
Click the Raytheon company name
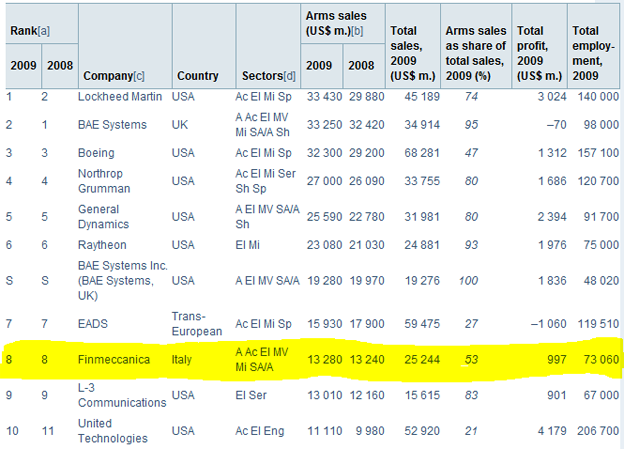103,244
